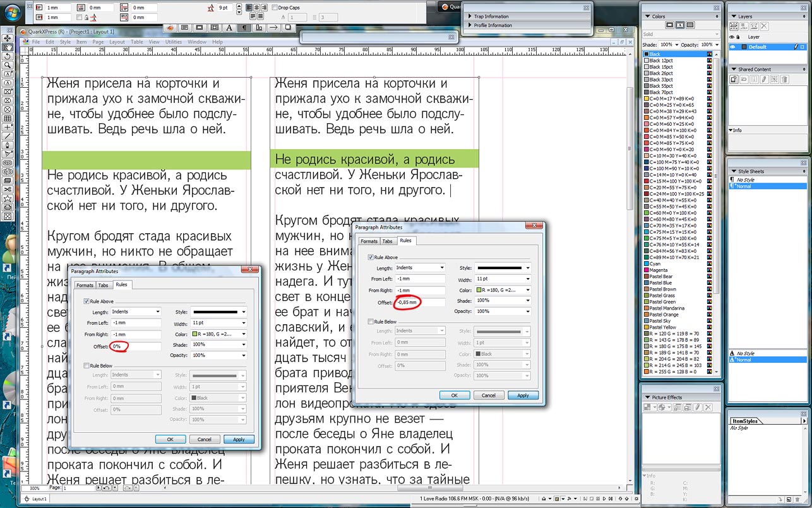Click centered paragraph alignment icon

pyautogui.click(x=256, y=8)
